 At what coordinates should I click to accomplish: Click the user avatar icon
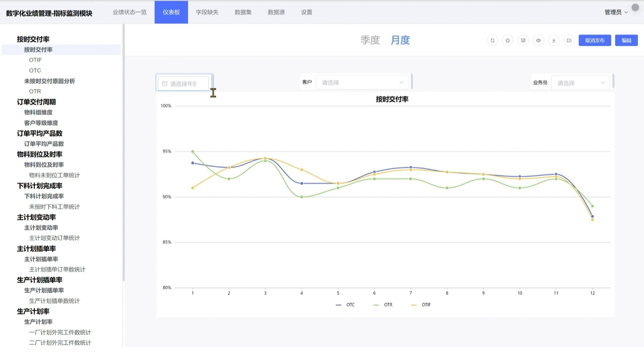635,8
